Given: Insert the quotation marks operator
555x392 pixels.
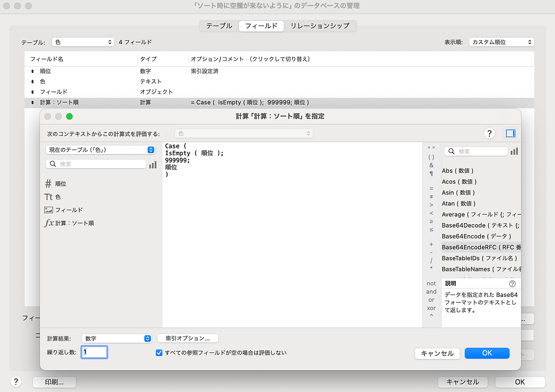Looking at the screenshot, I should click(431, 148).
